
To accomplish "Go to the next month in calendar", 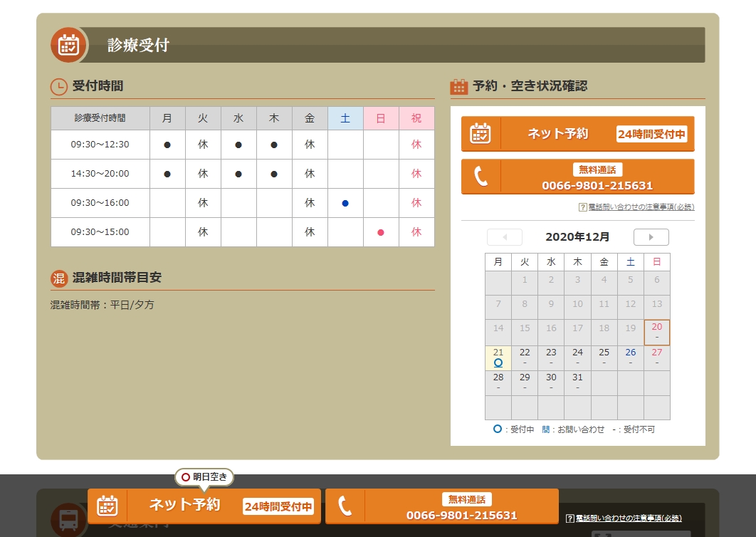I will point(651,237).
